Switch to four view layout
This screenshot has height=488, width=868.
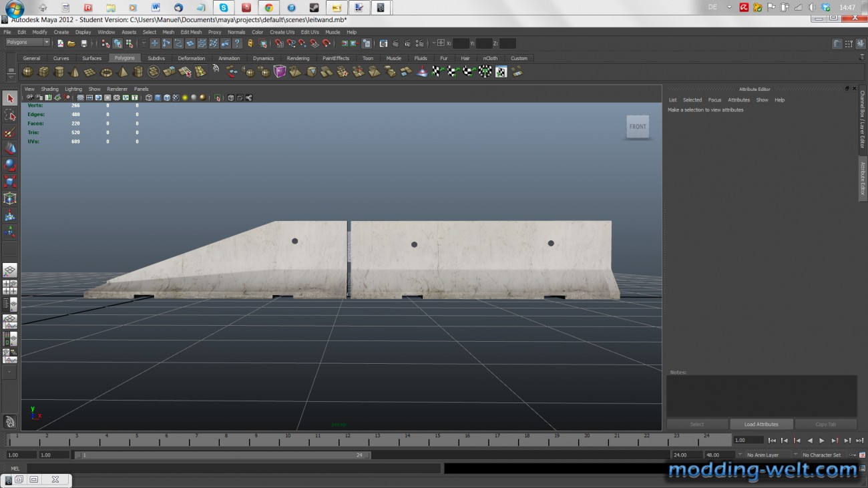[x=10, y=287]
